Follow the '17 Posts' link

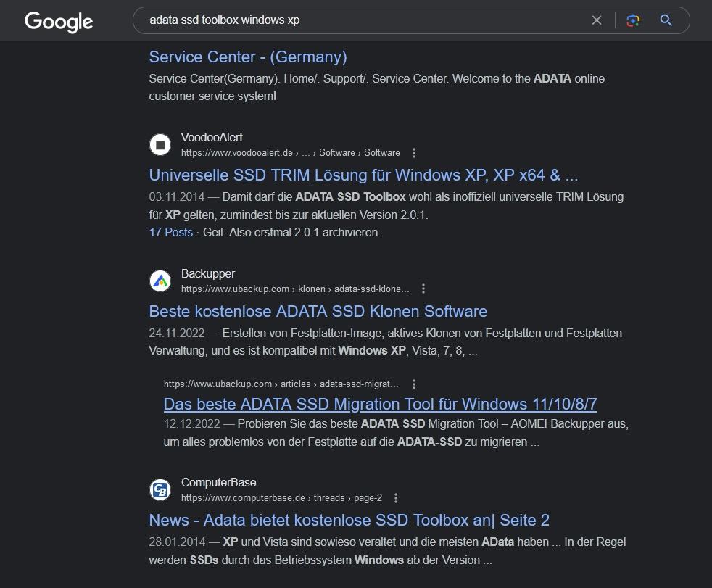[x=171, y=233]
